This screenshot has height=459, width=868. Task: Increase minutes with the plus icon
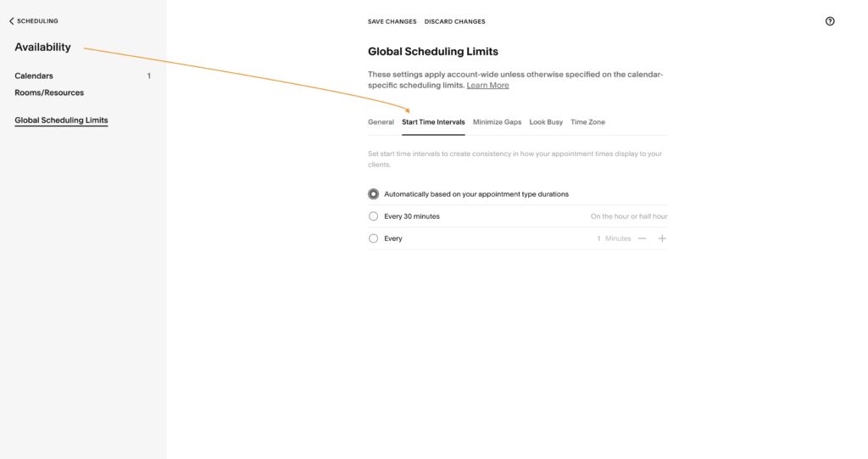click(662, 238)
